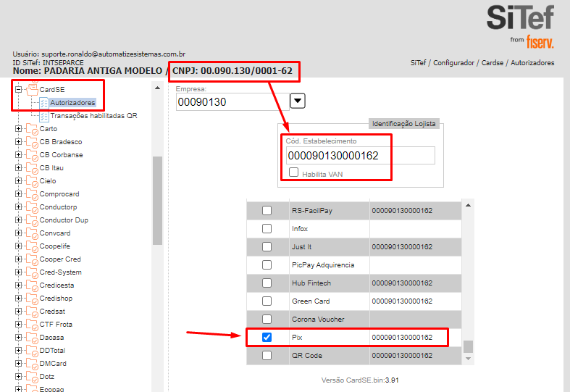Click the Convcard folder icon
This screenshot has width=570, height=392.
point(32,233)
